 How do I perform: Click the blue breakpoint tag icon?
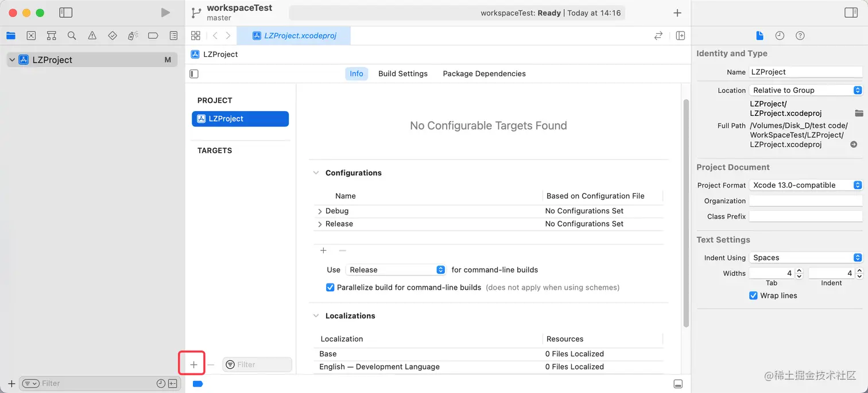198,383
